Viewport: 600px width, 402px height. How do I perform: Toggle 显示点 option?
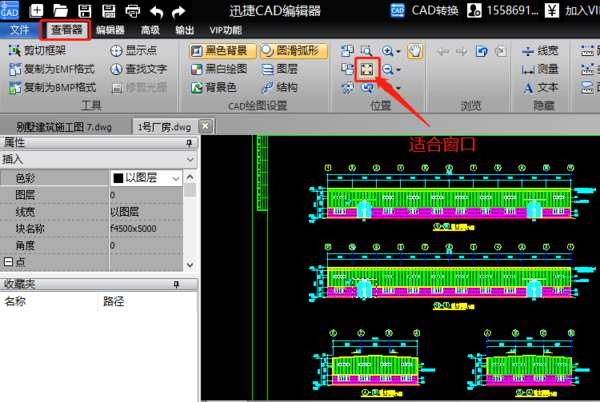coord(134,50)
